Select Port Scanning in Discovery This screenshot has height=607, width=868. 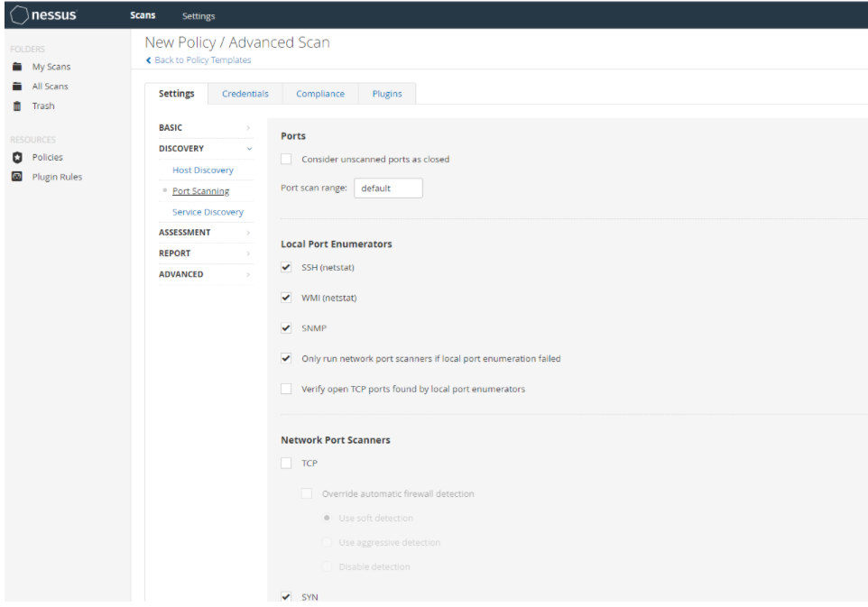click(200, 191)
